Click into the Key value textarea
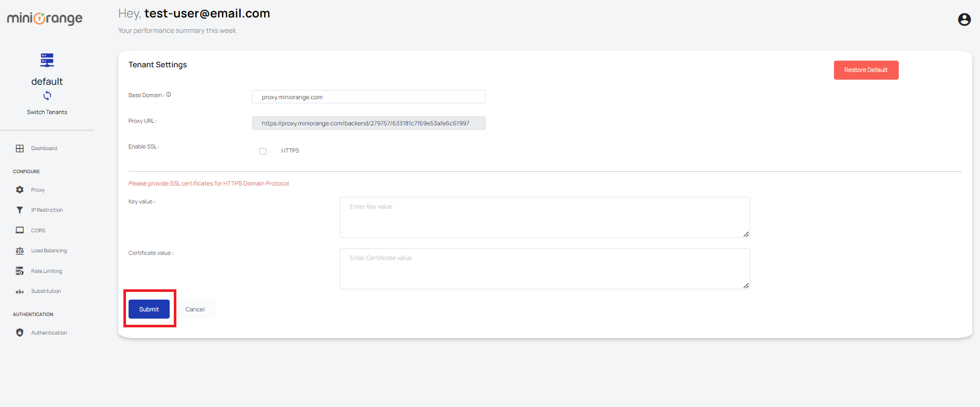Viewport: 980px width, 407px height. click(x=545, y=217)
